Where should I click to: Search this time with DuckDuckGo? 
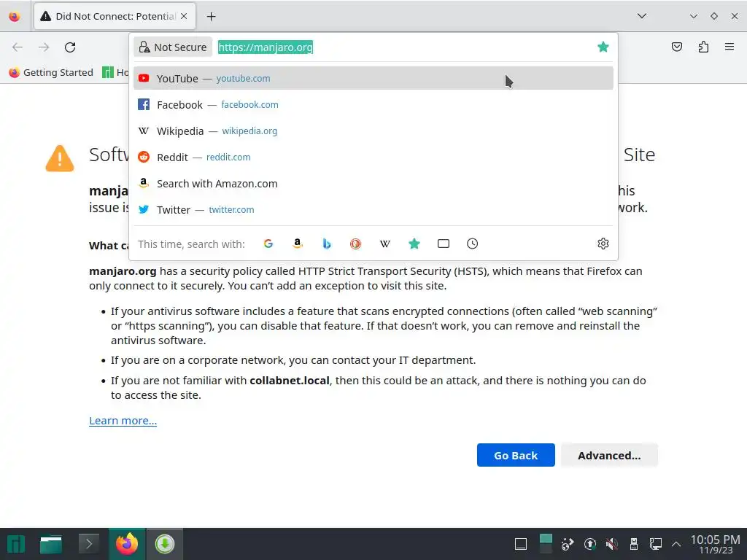point(355,244)
